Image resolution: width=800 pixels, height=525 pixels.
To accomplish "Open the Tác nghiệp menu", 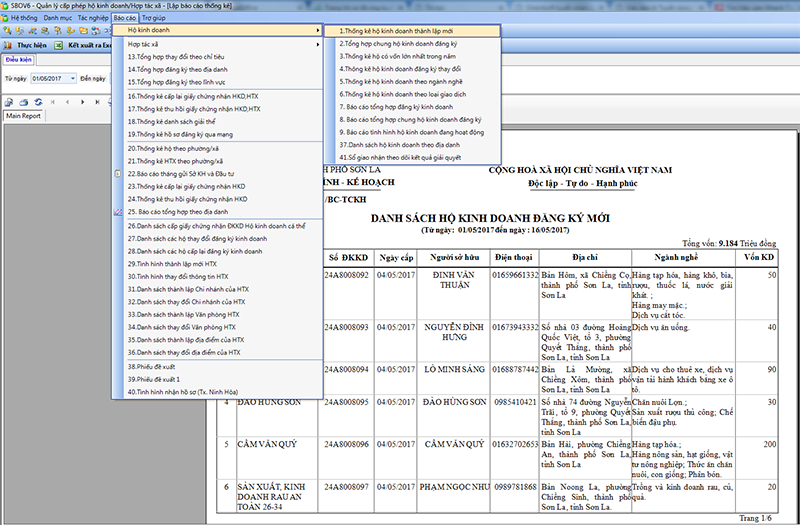I will pos(93,18).
